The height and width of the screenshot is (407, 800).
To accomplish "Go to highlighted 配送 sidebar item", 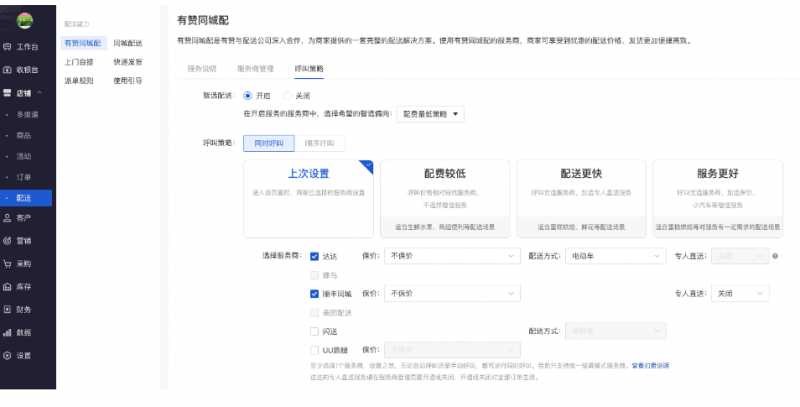I will 26,198.
